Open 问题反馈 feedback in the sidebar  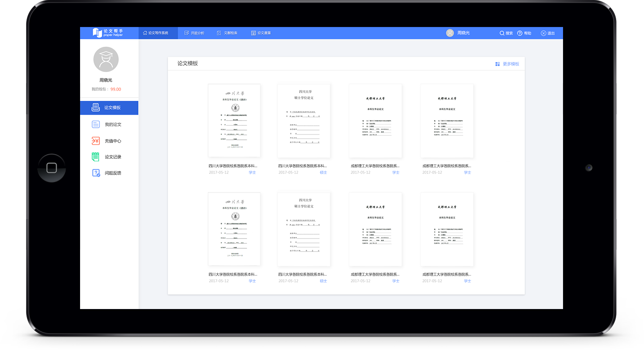pyautogui.click(x=109, y=173)
